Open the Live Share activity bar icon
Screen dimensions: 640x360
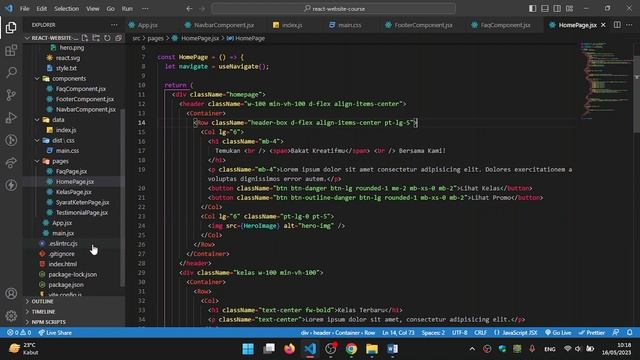(11, 162)
